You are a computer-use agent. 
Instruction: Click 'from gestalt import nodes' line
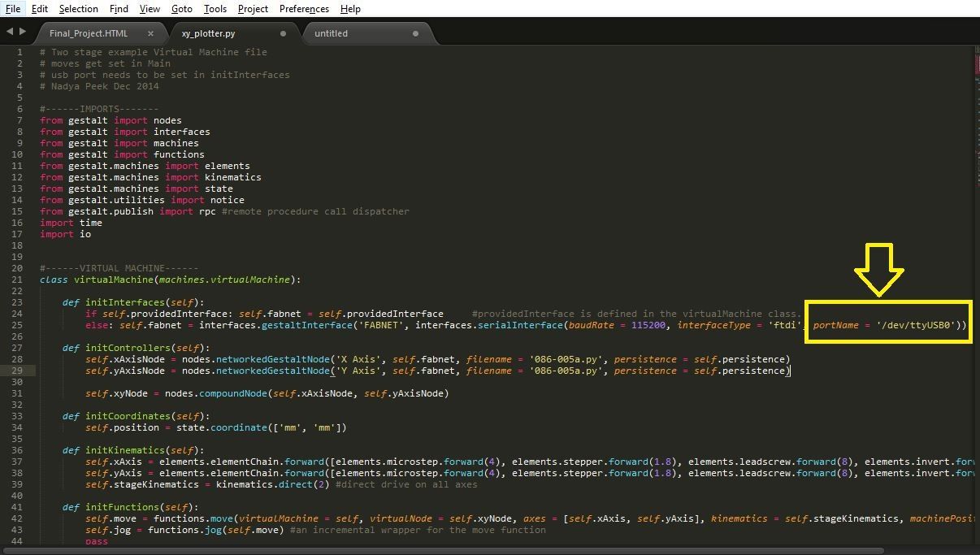coord(111,120)
